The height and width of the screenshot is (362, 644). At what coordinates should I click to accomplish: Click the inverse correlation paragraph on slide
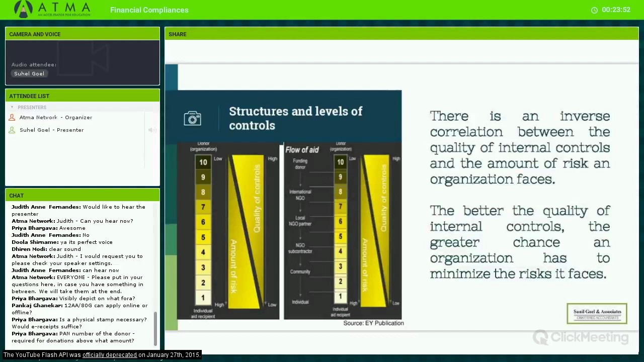tap(520, 147)
